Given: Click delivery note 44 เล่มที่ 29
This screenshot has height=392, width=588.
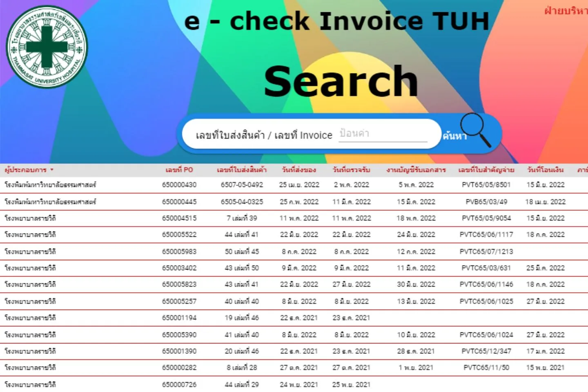Looking at the screenshot, I should [242, 385].
